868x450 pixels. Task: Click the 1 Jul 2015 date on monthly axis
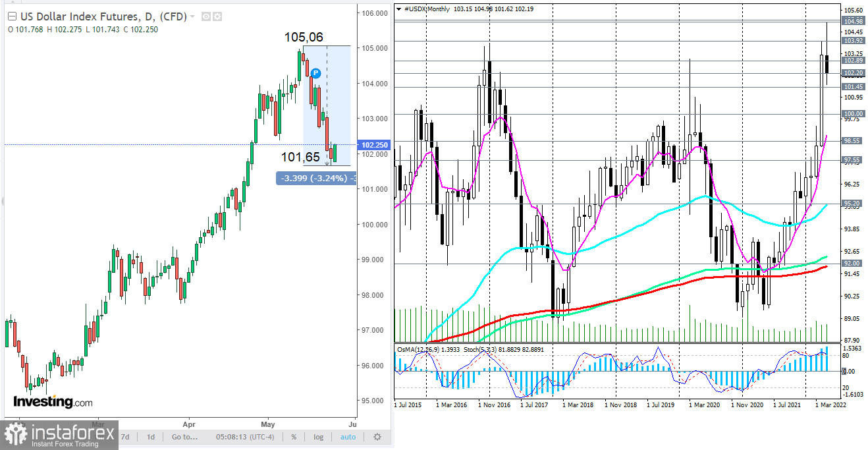pos(408,405)
